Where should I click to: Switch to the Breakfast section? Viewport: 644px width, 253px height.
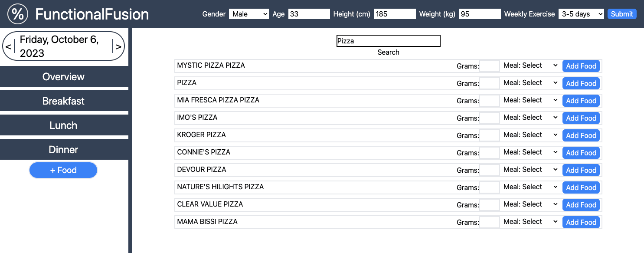63,101
